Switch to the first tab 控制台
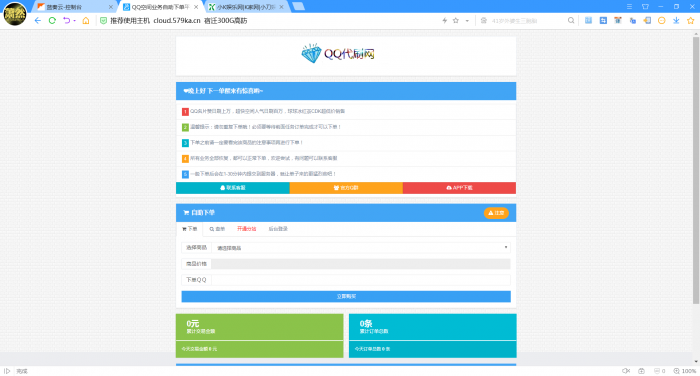The height and width of the screenshot is (376, 700). [71, 7]
